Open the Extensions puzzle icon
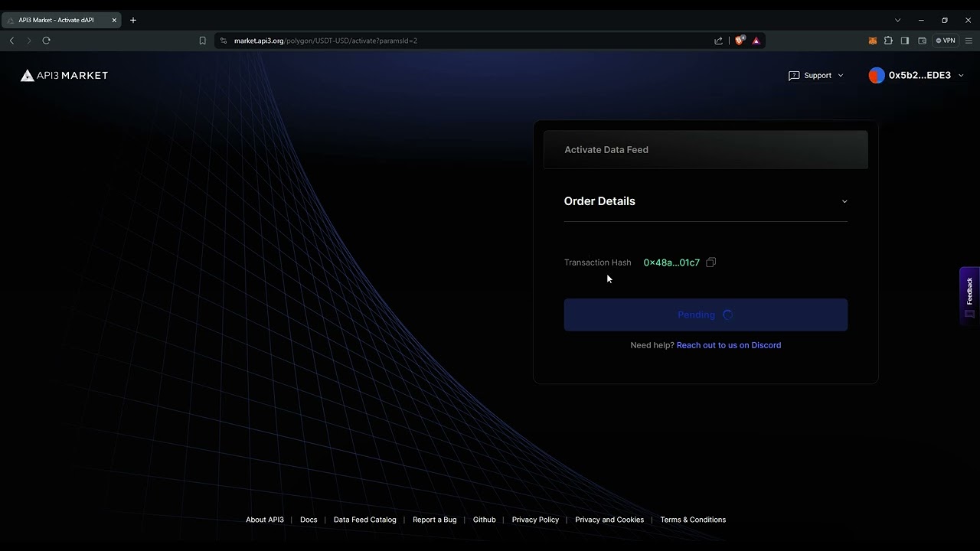 [888, 41]
